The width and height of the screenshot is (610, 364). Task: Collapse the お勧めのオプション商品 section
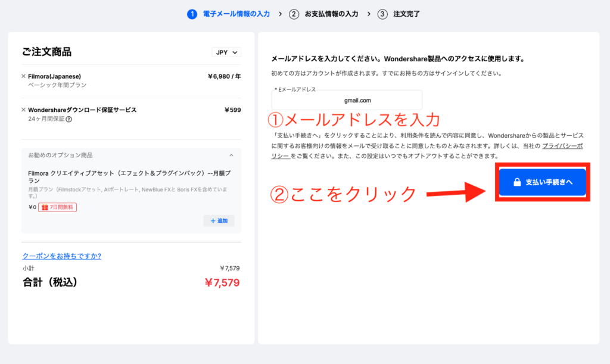tap(231, 155)
